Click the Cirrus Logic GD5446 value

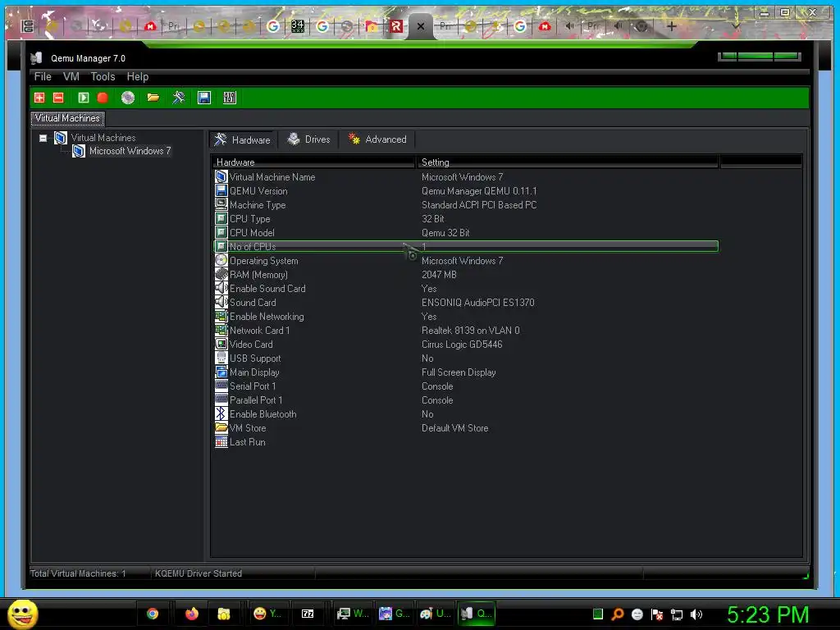pos(462,345)
